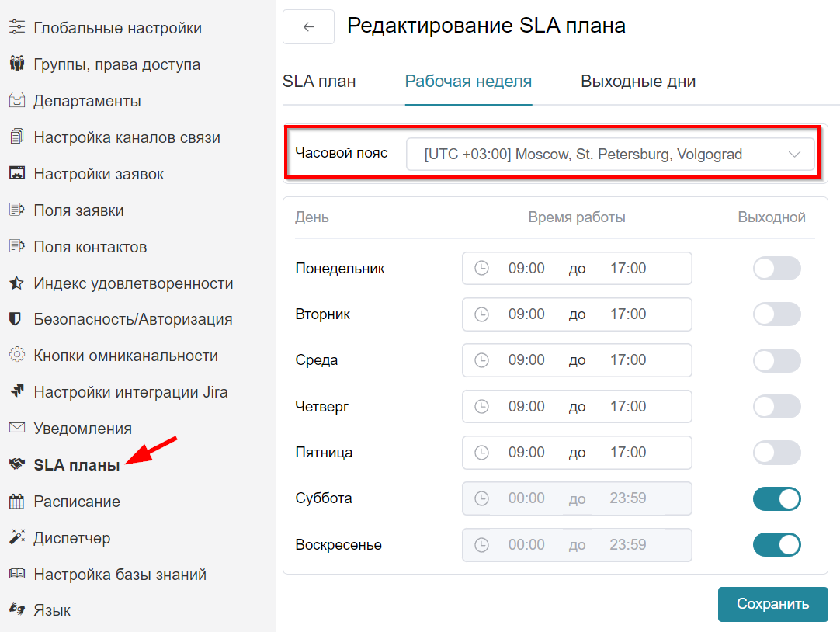Switch to the Выходные дни tab
Screen dimensions: 840x632
point(637,81)
